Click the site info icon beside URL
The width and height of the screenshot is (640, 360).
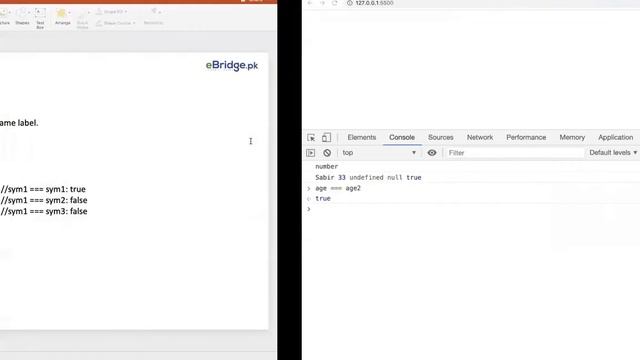click(349, 3)
